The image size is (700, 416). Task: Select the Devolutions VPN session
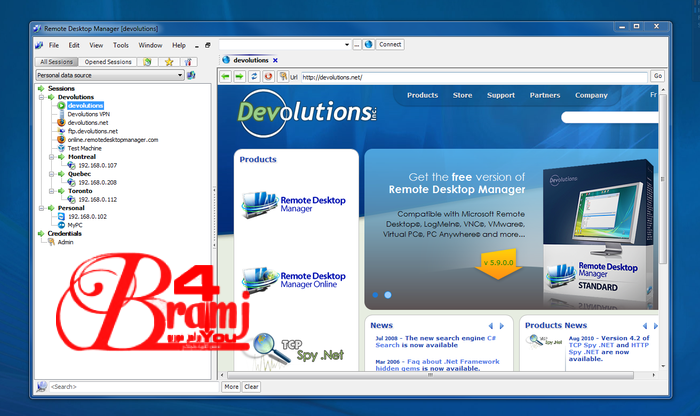click(x=88, y=114)
